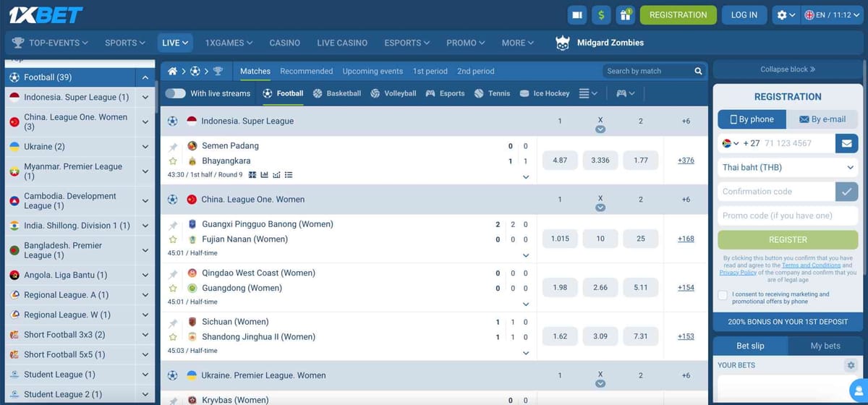Viewport: 868px width, 405px height.
Task: Open the LIVE menu
Action: (175, 43)
